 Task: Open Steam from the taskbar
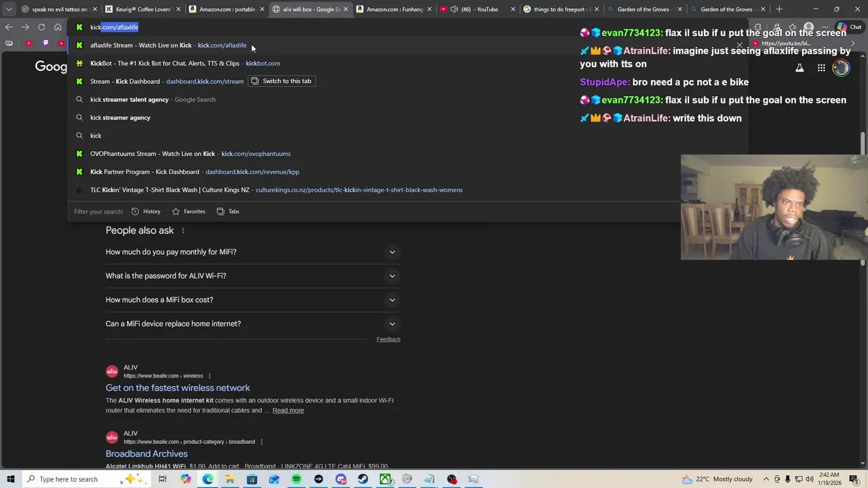[x=363, y=479]
